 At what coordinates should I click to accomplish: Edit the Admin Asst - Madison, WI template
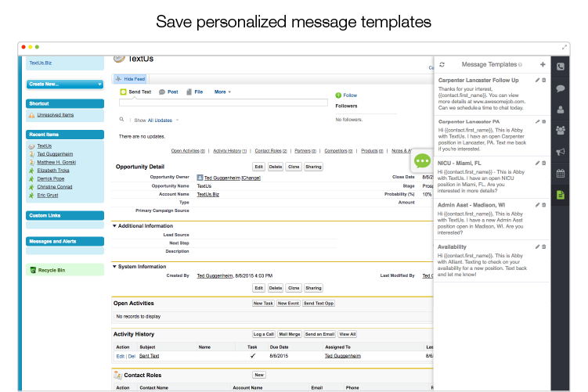537,205
